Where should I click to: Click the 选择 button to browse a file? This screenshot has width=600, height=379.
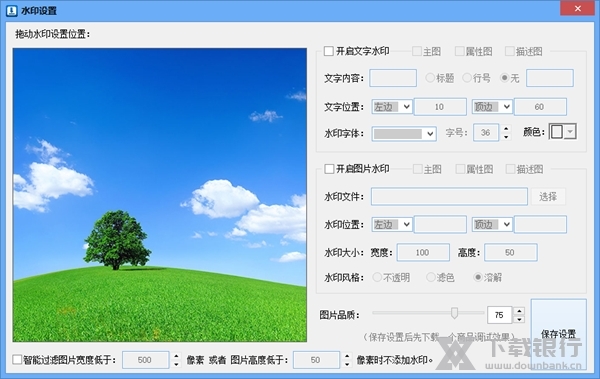pos(548,197)
